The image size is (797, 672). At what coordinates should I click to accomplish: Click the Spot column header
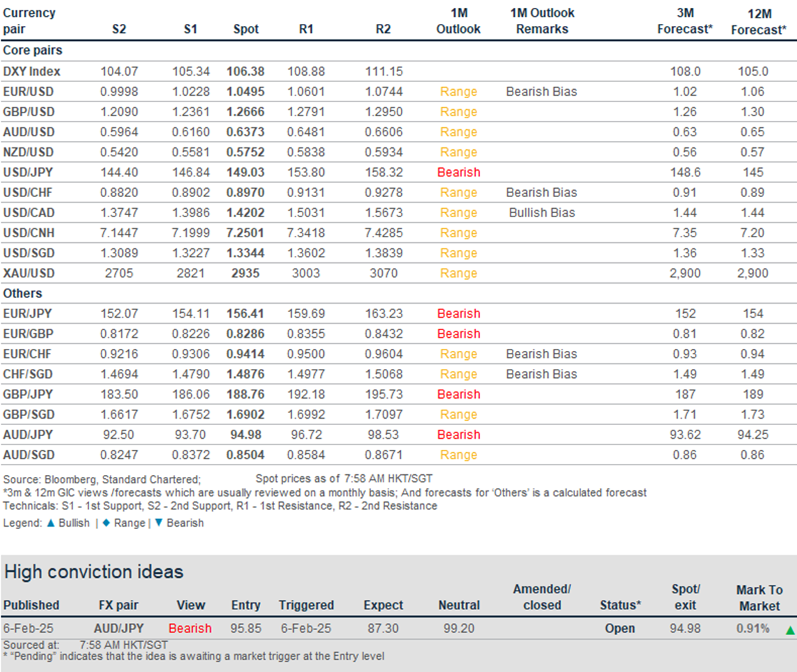pos(246,29)
